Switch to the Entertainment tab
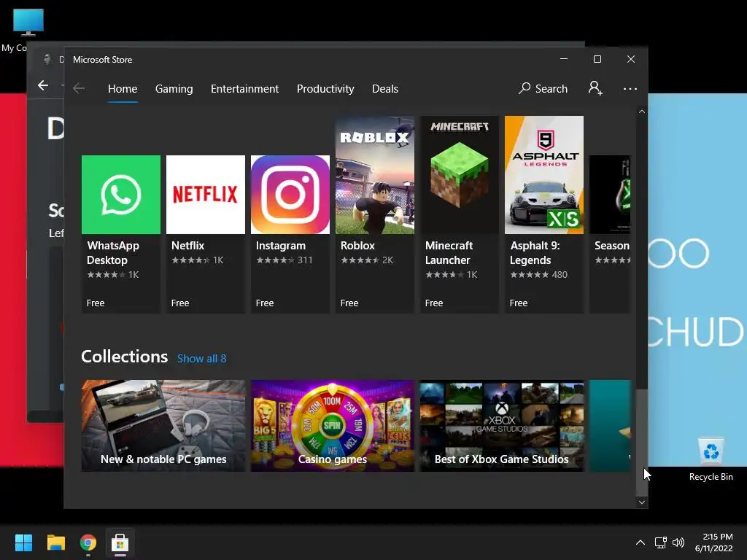The height and width of the screenshot is (560, 747). point(245,88)
